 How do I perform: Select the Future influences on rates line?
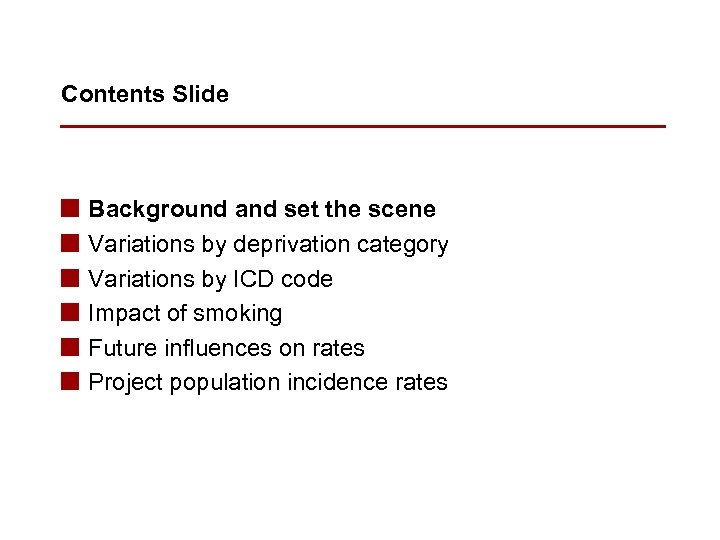(x=226, y=348)
